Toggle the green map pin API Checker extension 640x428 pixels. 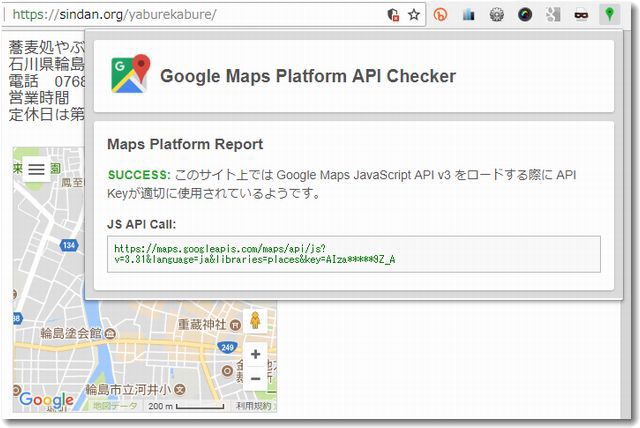coord(609,15)
